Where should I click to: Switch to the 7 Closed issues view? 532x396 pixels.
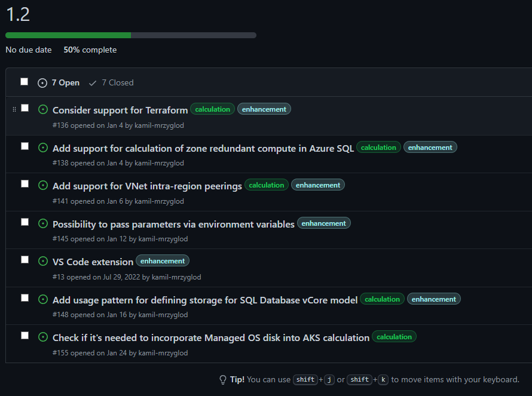pos(116,82)
